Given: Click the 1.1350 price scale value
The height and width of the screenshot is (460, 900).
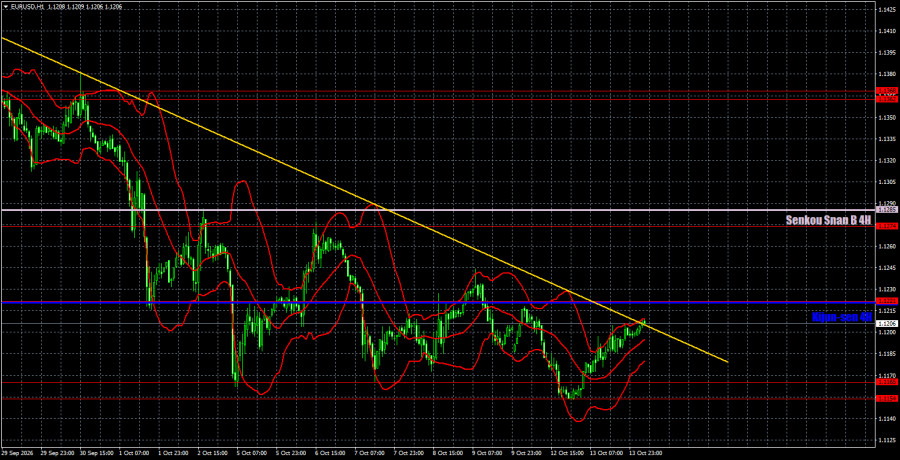Looking at the screenshot, I should (886, 118).
